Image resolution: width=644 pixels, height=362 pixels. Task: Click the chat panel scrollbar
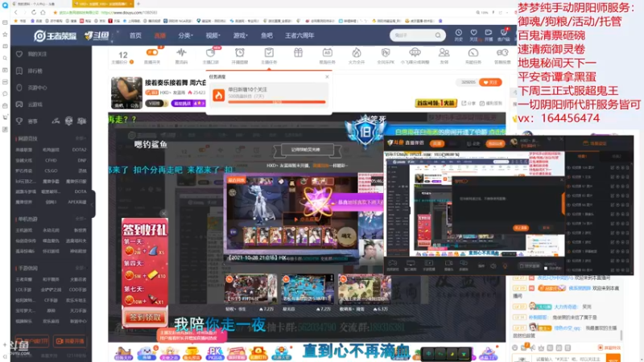pos(621,335)
